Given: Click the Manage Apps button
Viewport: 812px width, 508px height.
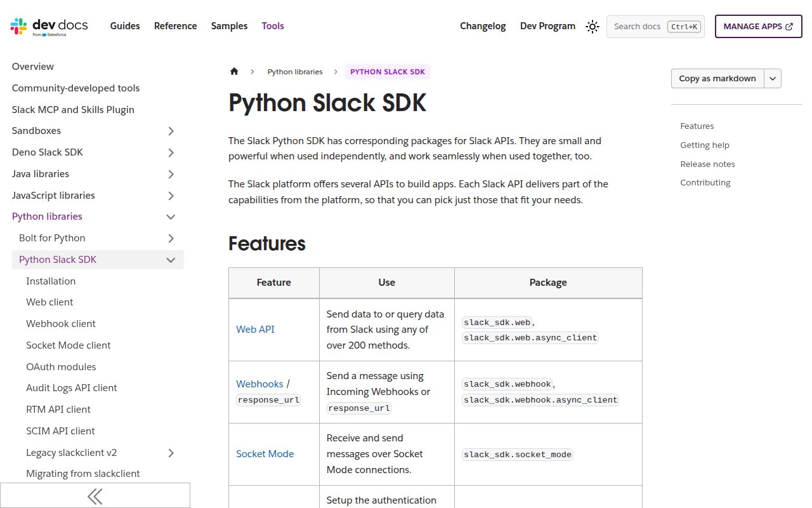Looking at the screenshot, I should pos(758,27).
